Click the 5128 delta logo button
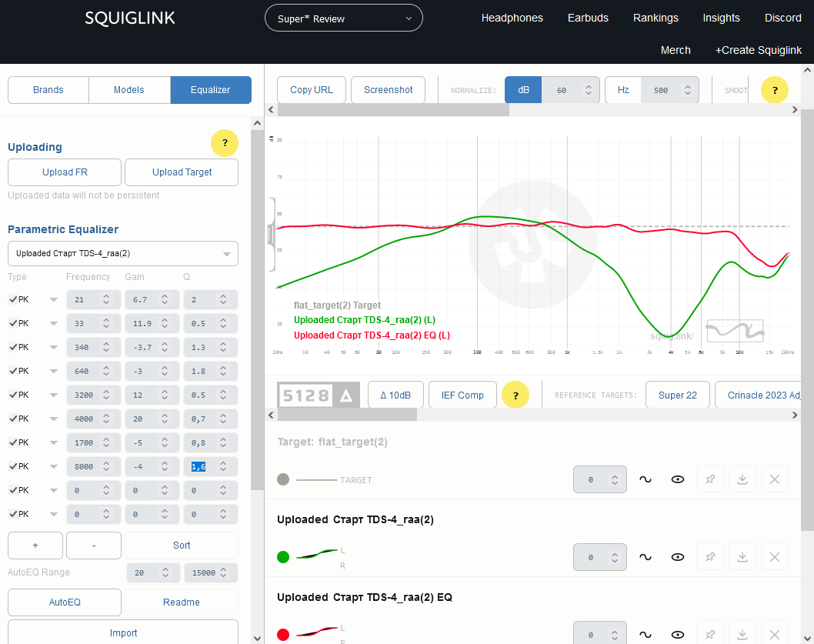This screenshot has width=814, height=644. coord(319,395)
